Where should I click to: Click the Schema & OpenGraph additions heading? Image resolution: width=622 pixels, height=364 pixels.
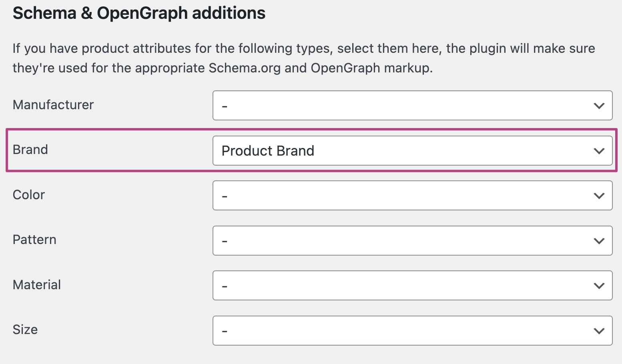click(x=139, y=13)
